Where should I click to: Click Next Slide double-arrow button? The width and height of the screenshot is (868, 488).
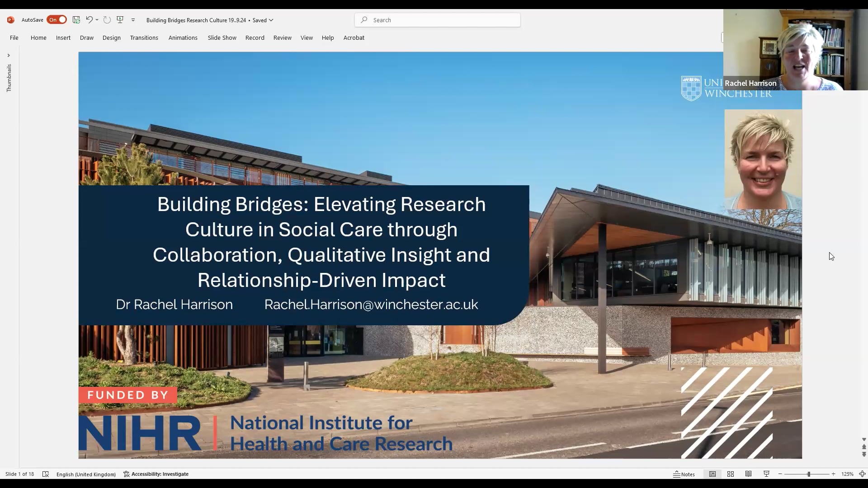click(x=864, y=455)
